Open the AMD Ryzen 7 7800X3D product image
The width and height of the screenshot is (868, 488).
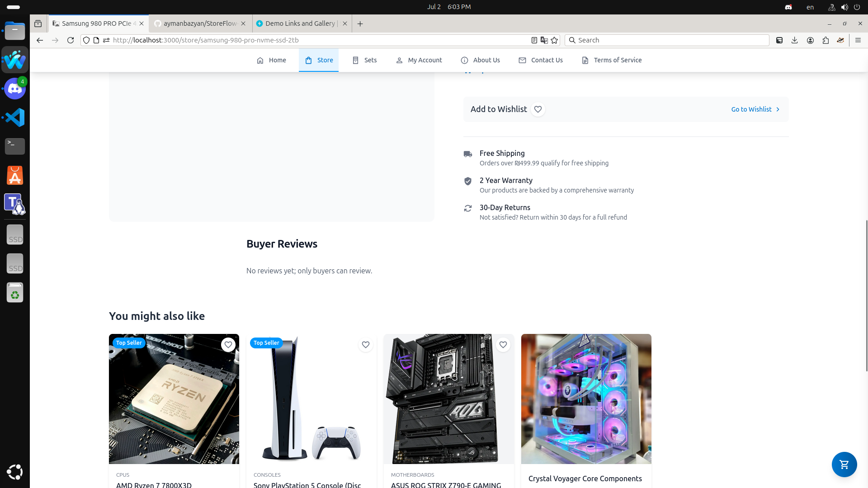(x=174, y=399)
